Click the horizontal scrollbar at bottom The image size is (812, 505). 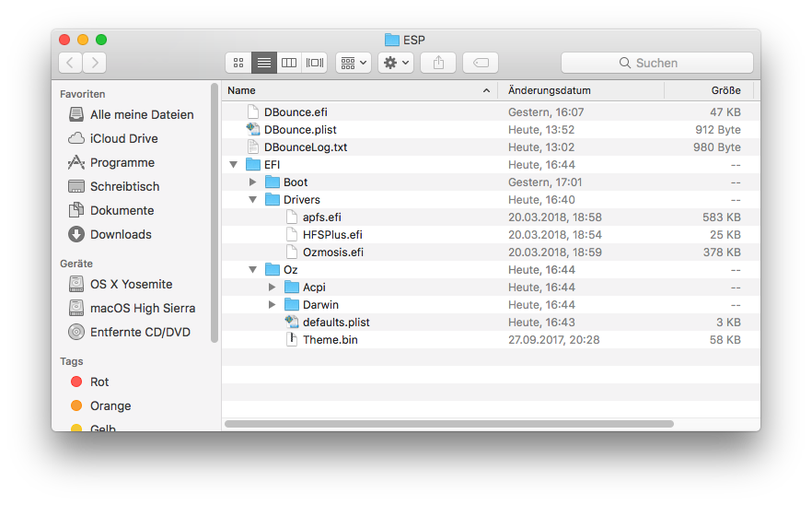449,424
